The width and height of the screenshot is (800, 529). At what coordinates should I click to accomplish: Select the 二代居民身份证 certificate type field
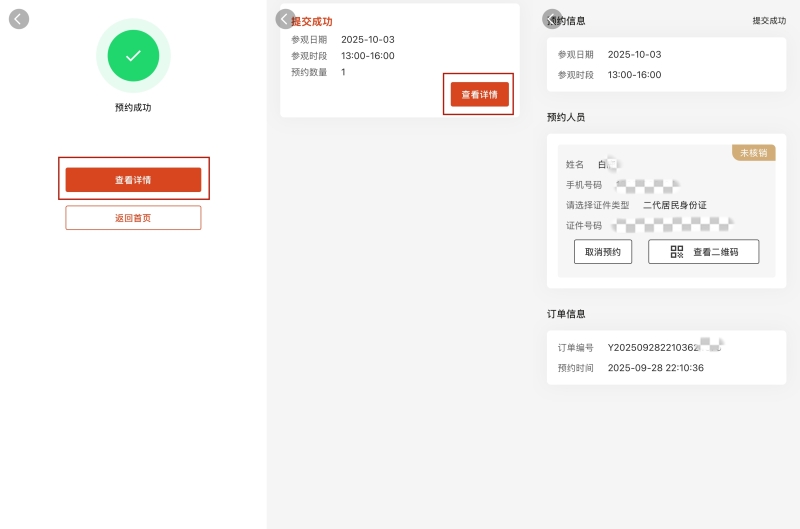point(674,205)
